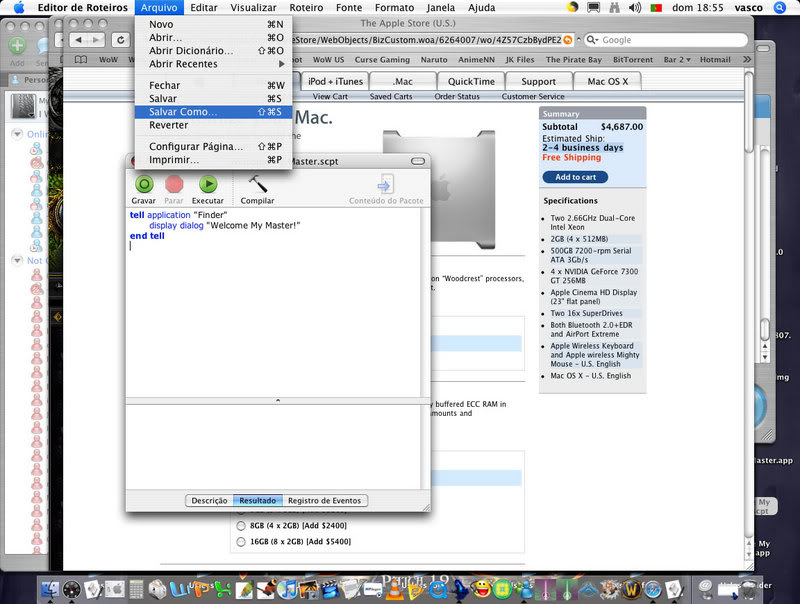The image size is (800, 604).
Task: Open System Preferences in the Dock
Action: click(115, 589)
